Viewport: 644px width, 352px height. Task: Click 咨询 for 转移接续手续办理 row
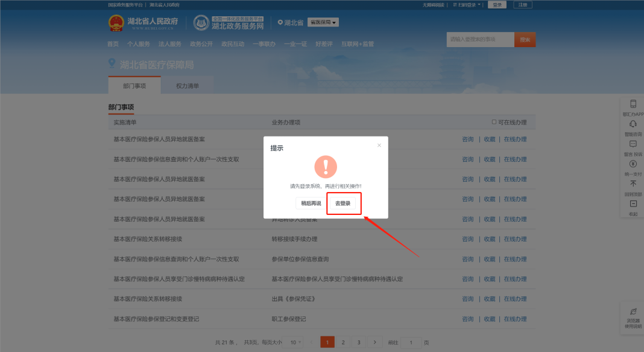(x=468, y=239)
